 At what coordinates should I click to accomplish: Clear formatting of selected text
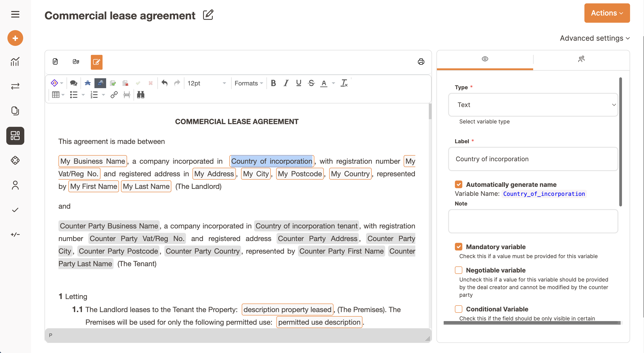[344, 83]
